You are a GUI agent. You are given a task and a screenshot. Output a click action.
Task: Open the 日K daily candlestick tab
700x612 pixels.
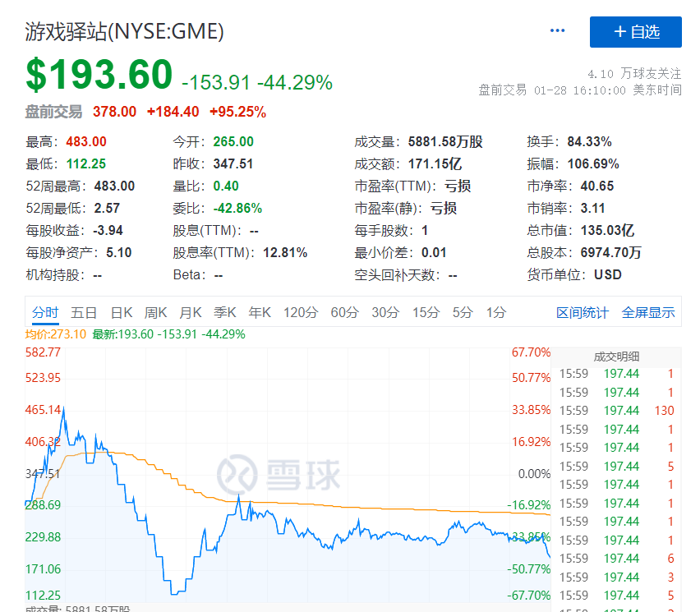pyautogui.click(x=121, y=313)
